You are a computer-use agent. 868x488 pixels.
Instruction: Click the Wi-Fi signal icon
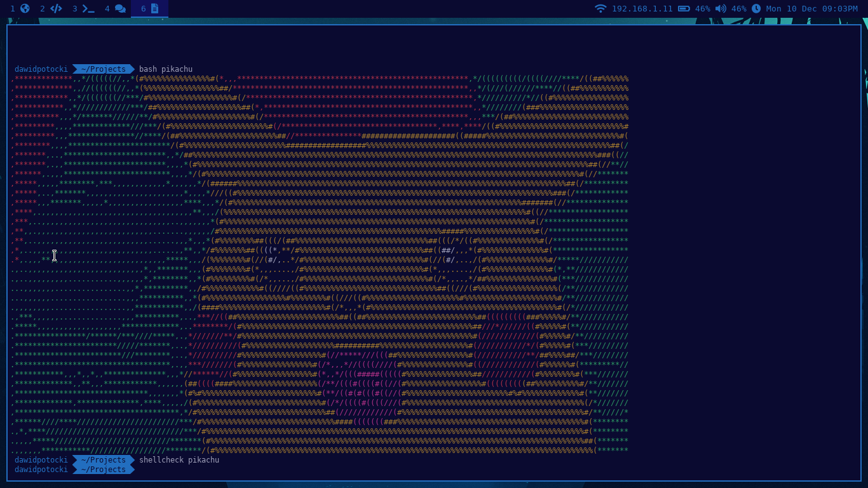[600, 9]
